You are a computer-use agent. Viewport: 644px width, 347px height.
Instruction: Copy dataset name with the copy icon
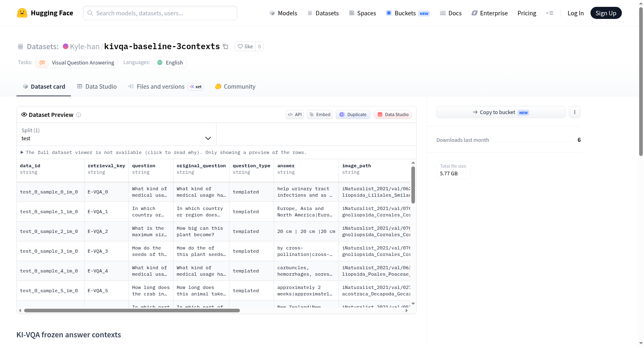[x=226, y=47]
